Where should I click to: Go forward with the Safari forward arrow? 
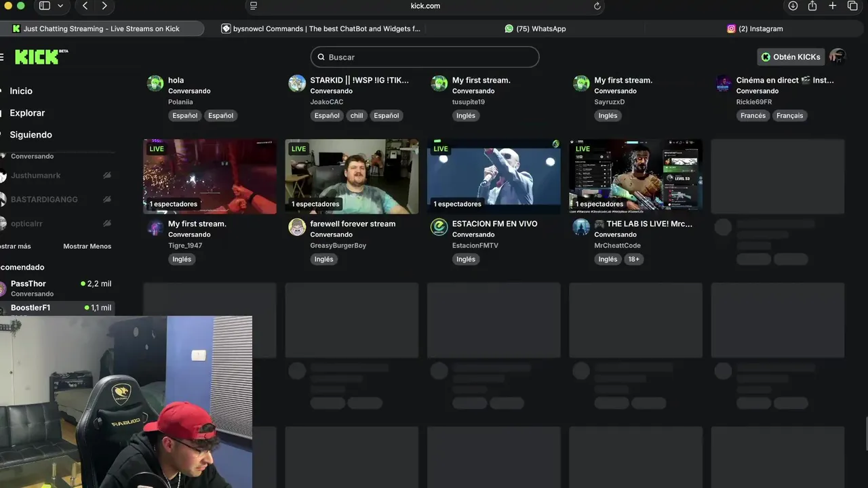[104, 5]
